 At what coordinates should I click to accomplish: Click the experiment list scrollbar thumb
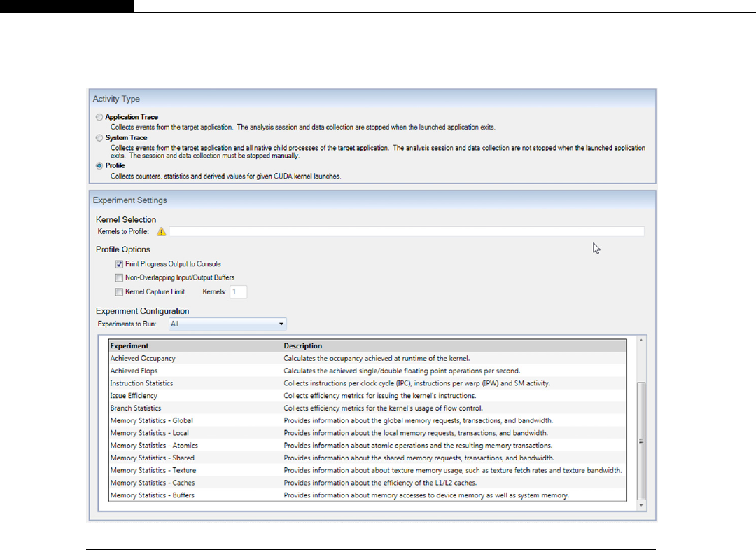(641, 441)
